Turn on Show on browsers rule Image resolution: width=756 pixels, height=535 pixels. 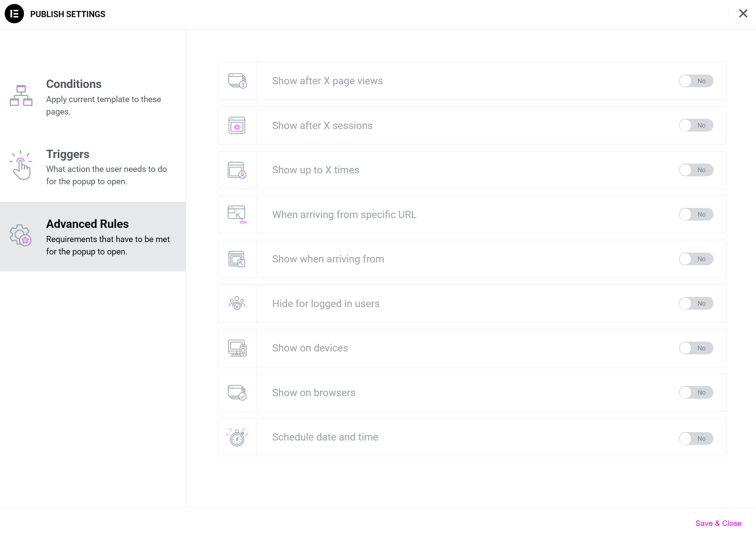tap(696, 393)
